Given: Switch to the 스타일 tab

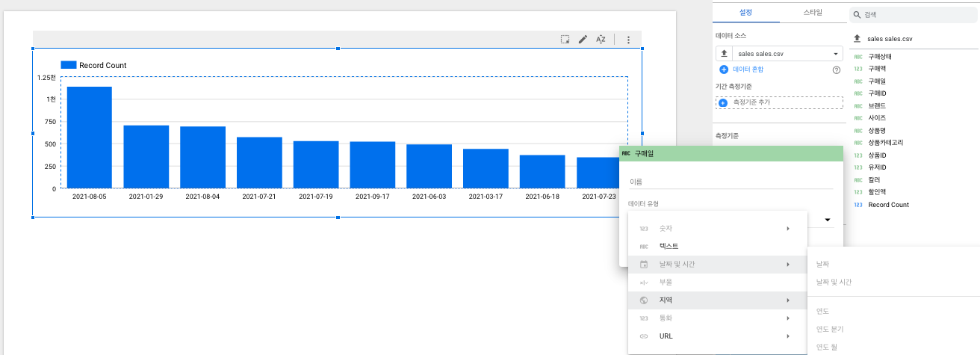Looking at the screenshot, I should click(813, 13).
